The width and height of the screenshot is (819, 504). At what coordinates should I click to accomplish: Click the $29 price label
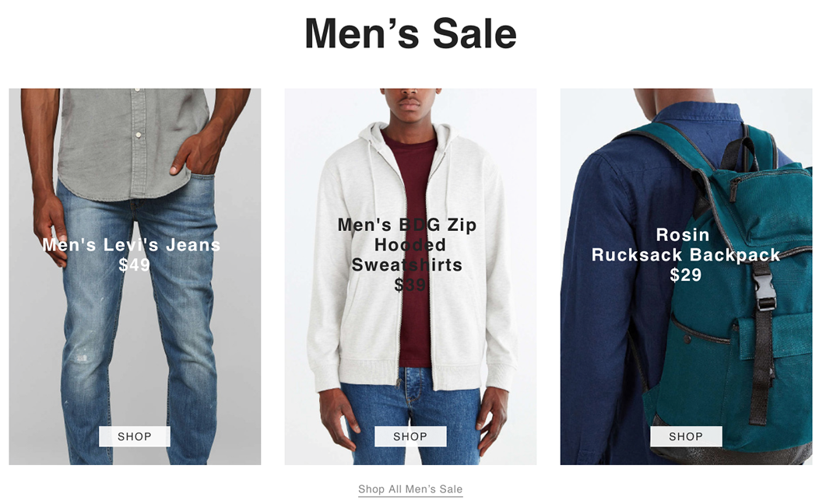pos(686,275)
